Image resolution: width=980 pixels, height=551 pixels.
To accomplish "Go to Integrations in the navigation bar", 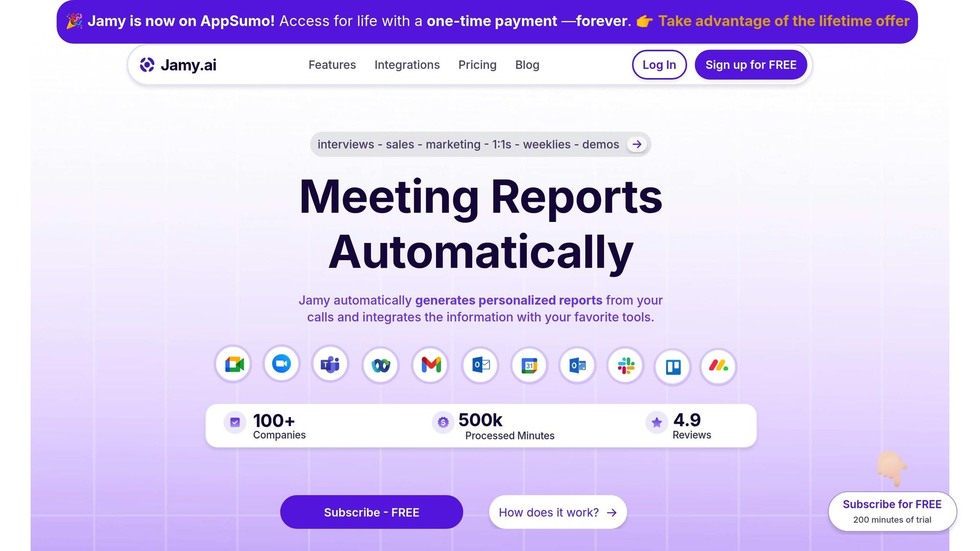I will [x=407, y=65].
